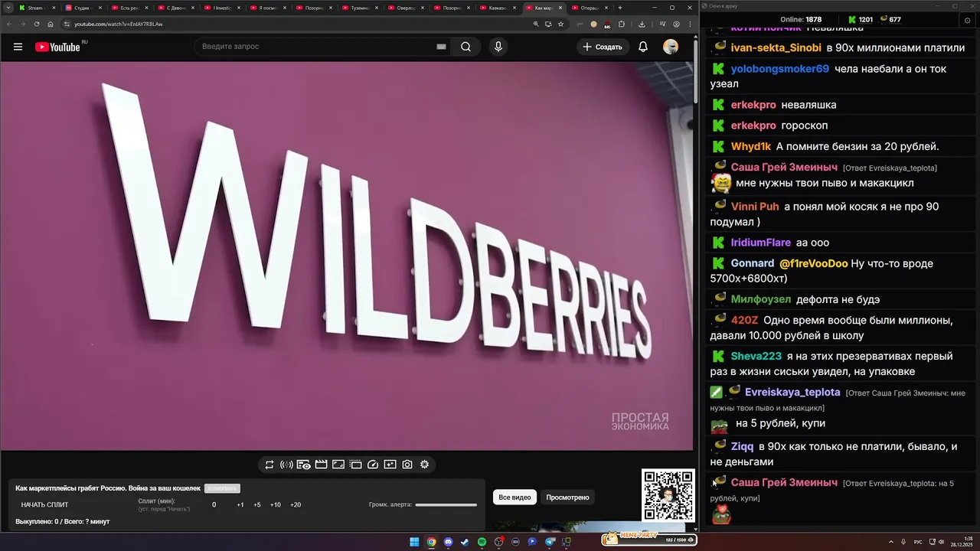This screenshot has height=551, width=980.
Task: Toggle the audio boost icon below player
Action: (x=286, y=465)
